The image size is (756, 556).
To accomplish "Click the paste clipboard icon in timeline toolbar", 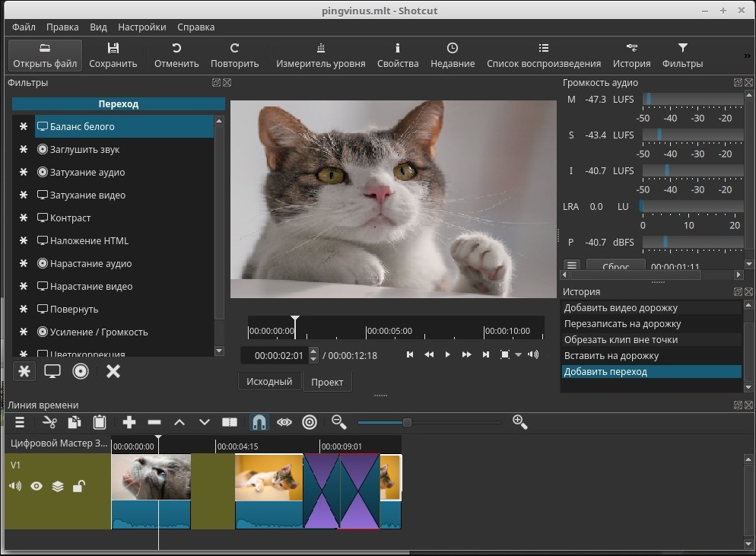I will point(99,422).
